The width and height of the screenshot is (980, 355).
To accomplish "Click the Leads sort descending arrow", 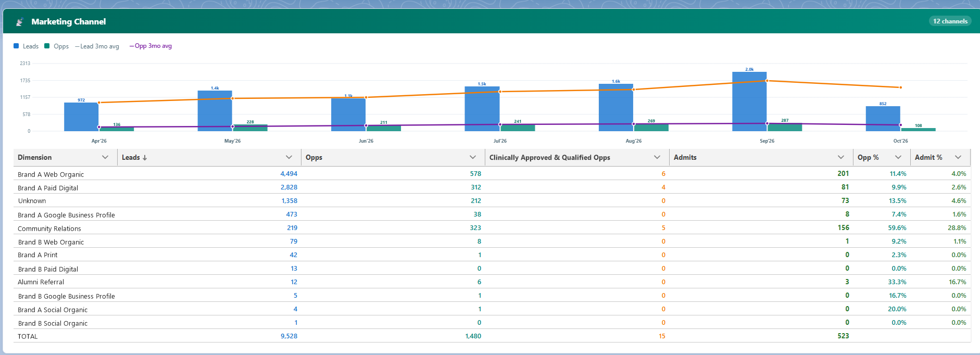I will click(145, 158).
